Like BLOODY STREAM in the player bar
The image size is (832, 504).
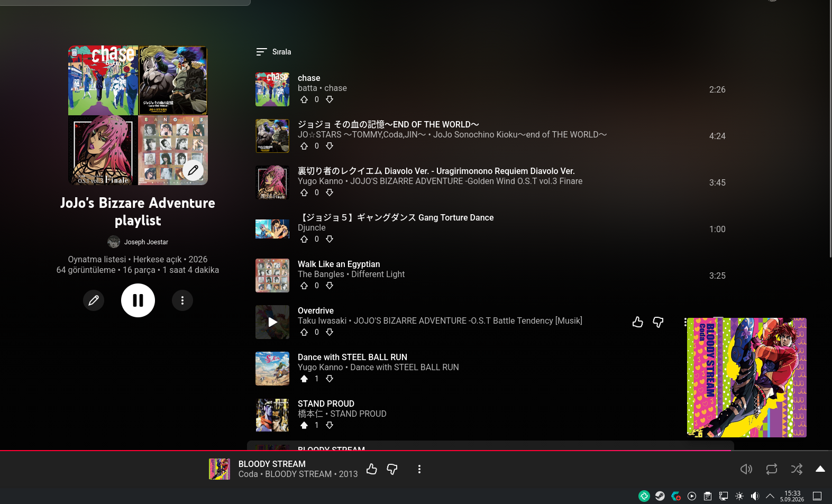372,469
